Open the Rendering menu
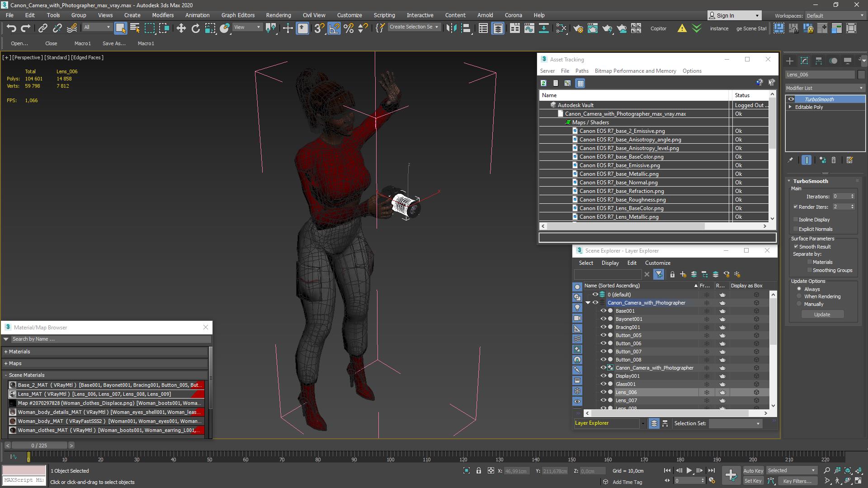This screenshot has width=868, height=488. pos(278,15)
